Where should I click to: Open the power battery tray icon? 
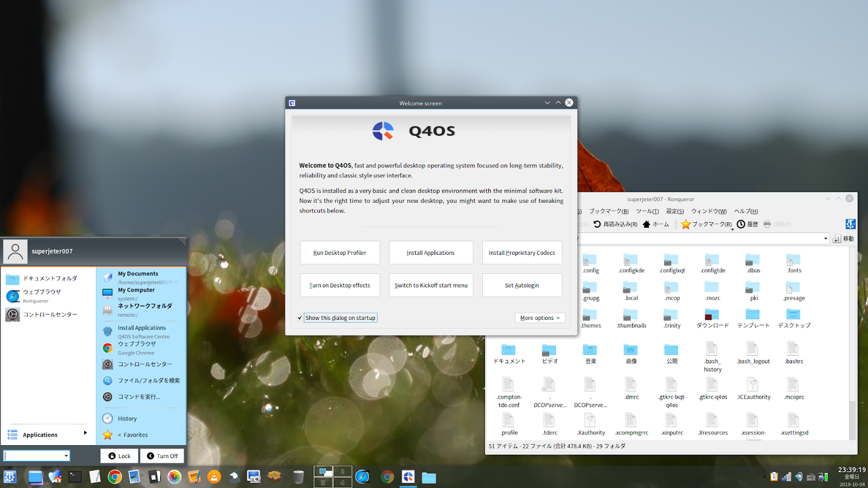(823, 477)
